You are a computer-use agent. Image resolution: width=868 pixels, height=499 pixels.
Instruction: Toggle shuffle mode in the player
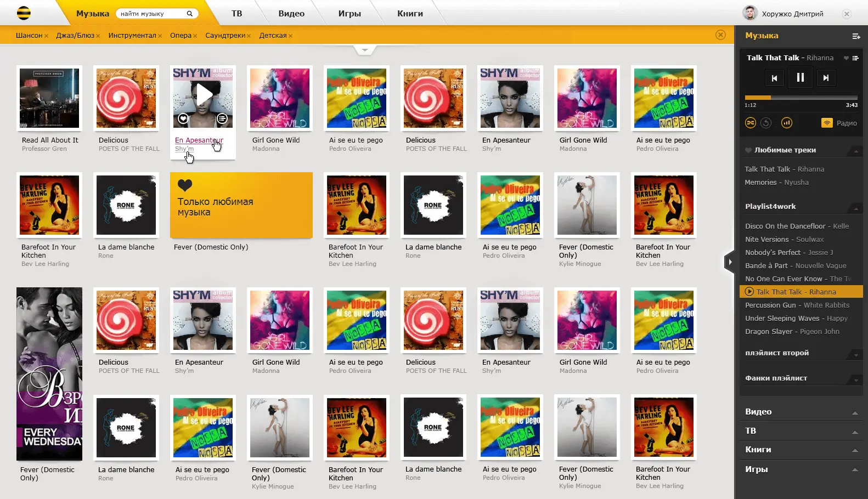coord(750,123)
